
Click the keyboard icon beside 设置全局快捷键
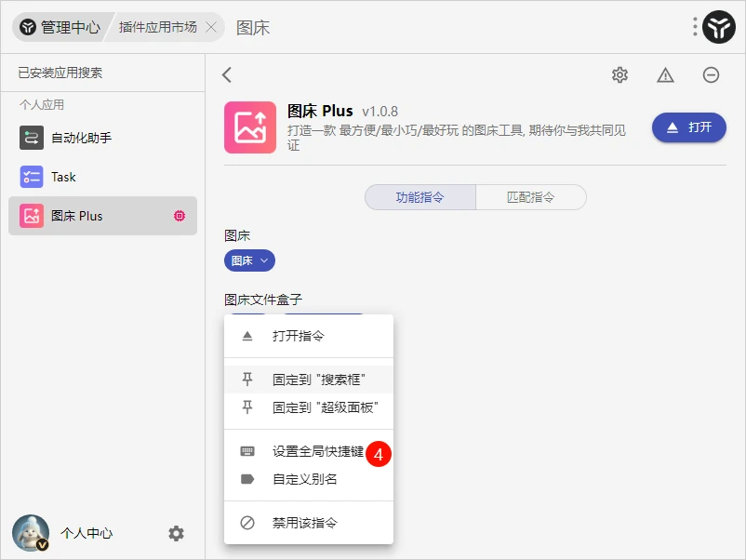pos(247,451)
